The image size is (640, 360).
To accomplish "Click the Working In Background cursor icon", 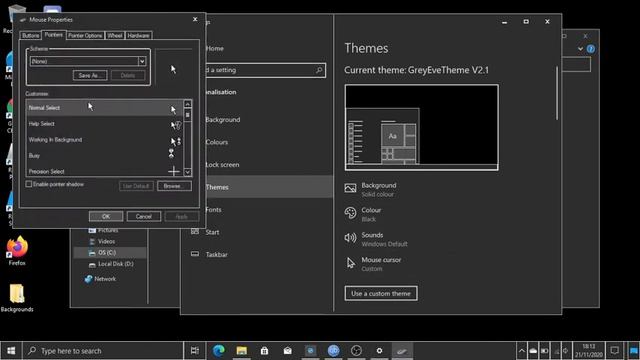I will click(x=176, y=141).
